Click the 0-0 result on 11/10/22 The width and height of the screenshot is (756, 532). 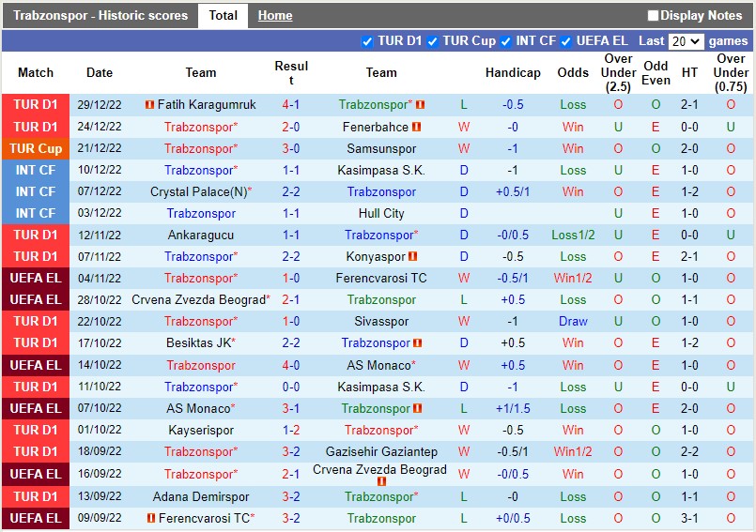(291, 387)
